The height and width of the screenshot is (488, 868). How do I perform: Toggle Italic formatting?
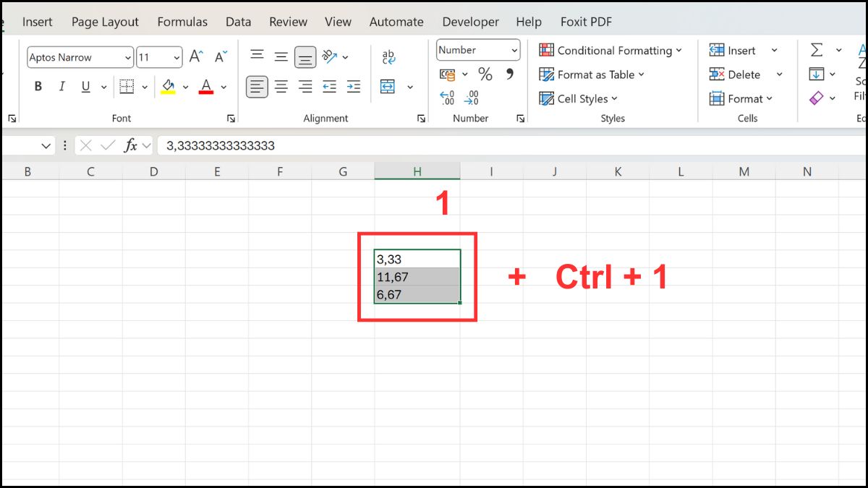[61, 87]
